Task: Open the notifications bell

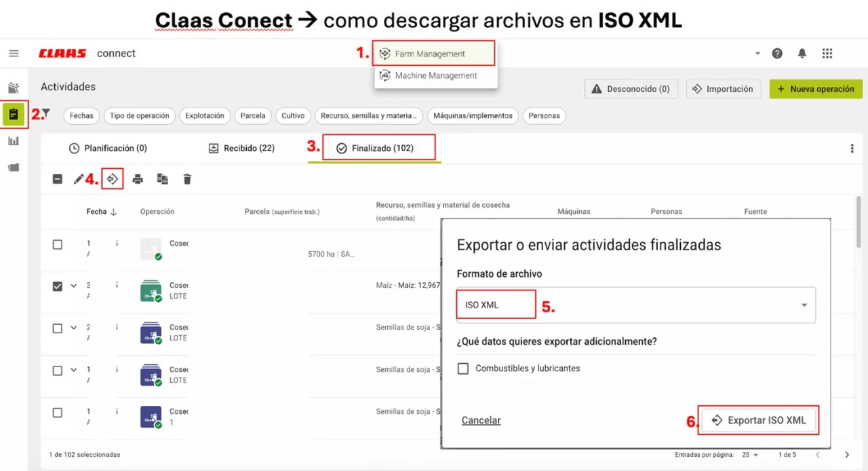Action: coord(802,54)
